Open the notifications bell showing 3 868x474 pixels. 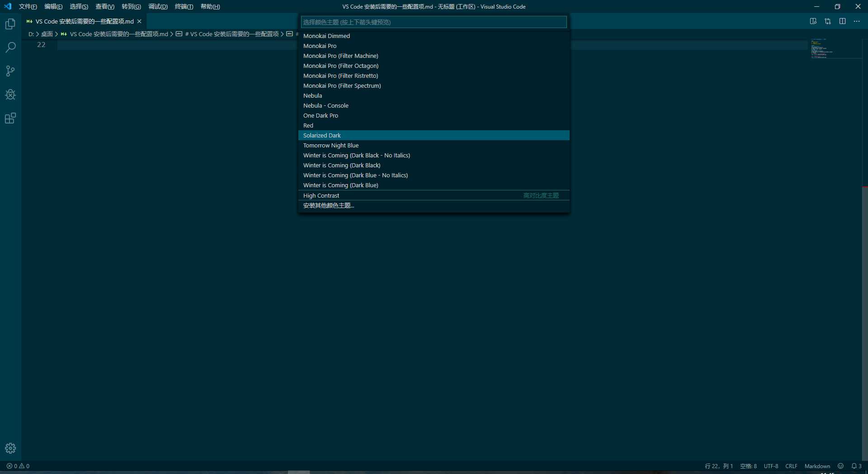pos(856,466)
